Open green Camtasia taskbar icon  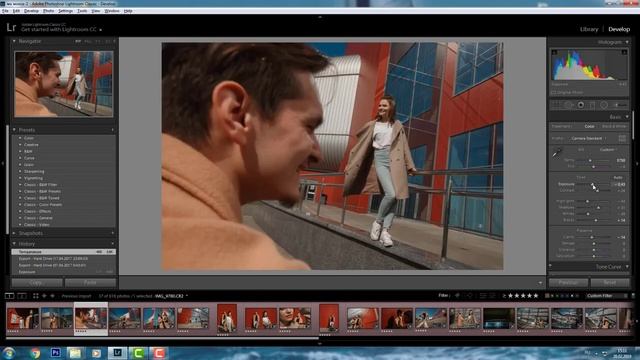(138, 353)
